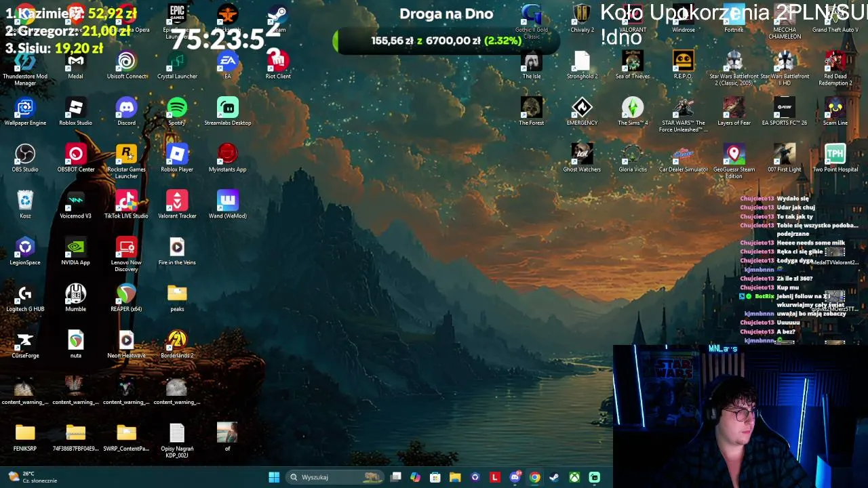This screenshot has width=868, height=488.
Task: Launch the Riot Client shortcut
Action: [x=278, y=66]
